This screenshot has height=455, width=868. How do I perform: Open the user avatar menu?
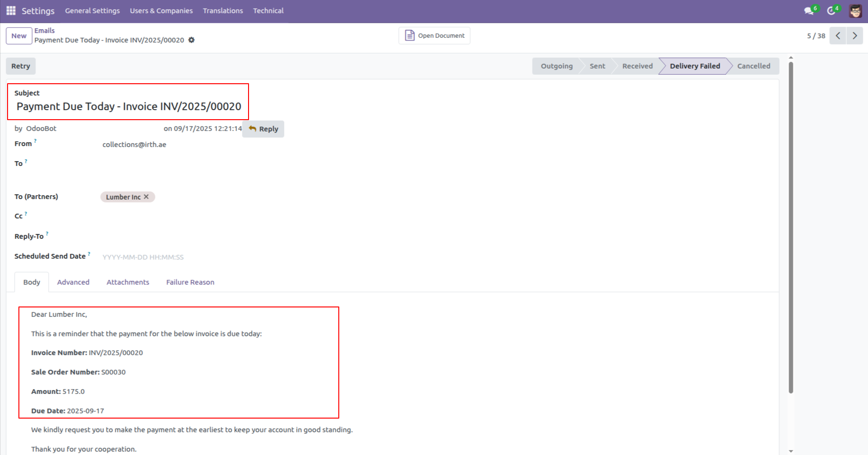[855, 11]
